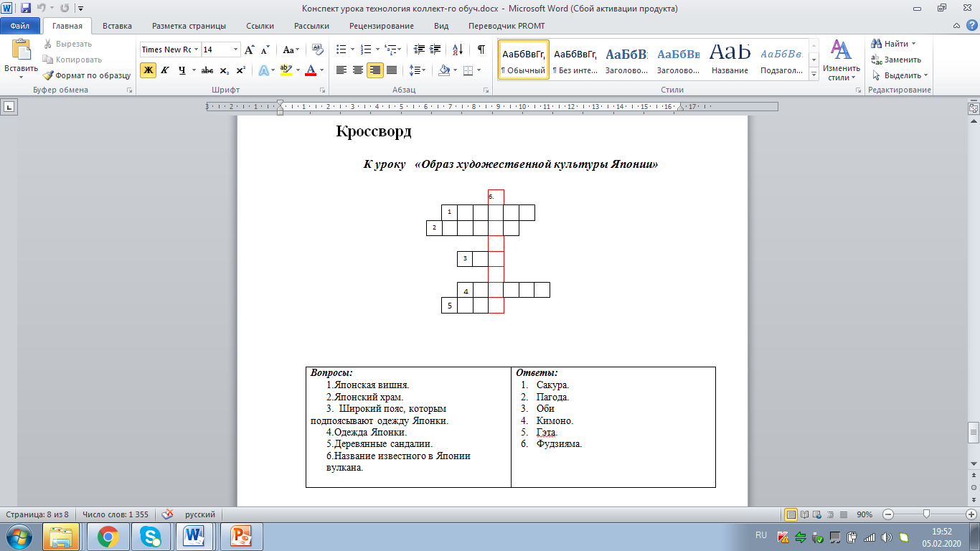Switch to the Вид tab
This screenshot has width=980, height=551.
point(441,26)
